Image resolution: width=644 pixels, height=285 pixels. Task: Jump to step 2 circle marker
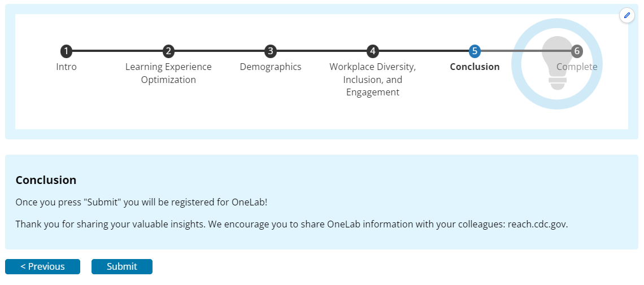(x=168, y=51)
